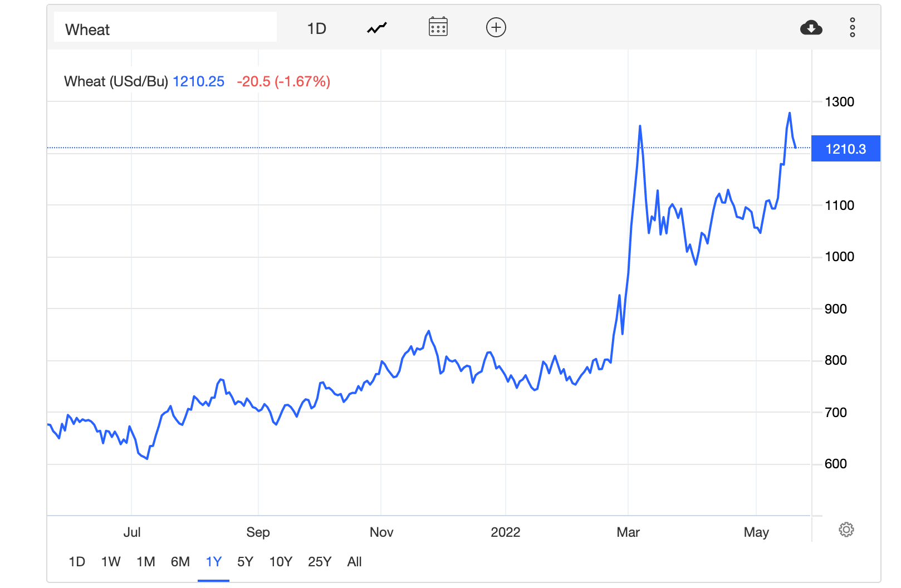This screenshot has height=588, width=901.
Task: Click the plus icon to add comparison
Action: [x=496, y=27]
